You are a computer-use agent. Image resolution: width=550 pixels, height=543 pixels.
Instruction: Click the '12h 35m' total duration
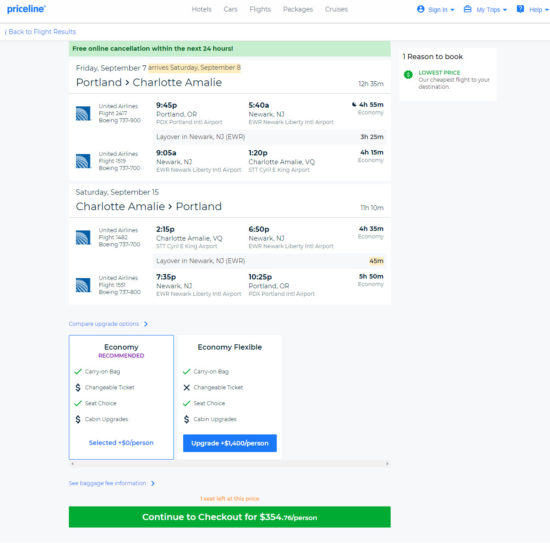[371, 84]
